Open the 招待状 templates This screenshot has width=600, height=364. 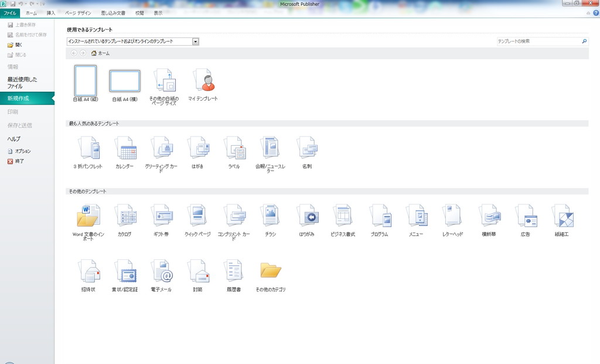(x=88, y=276)
